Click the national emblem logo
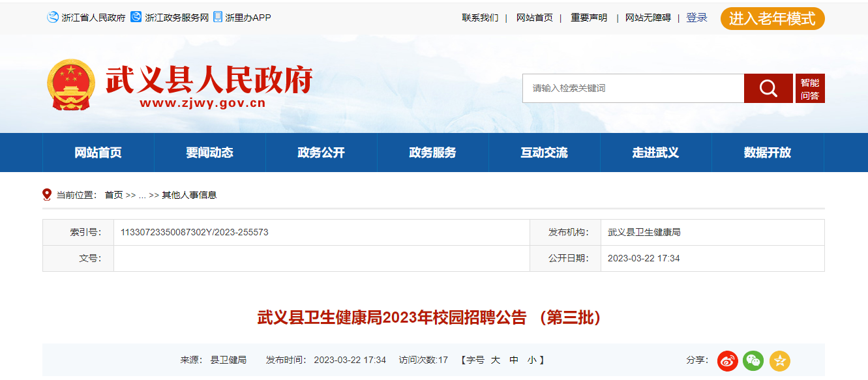 [70, 85]
